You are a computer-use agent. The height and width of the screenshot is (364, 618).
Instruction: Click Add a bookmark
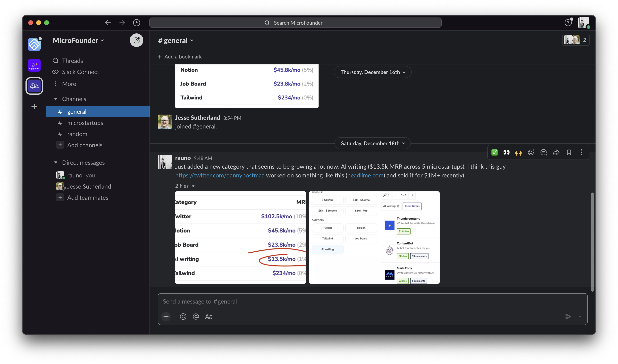179,57
